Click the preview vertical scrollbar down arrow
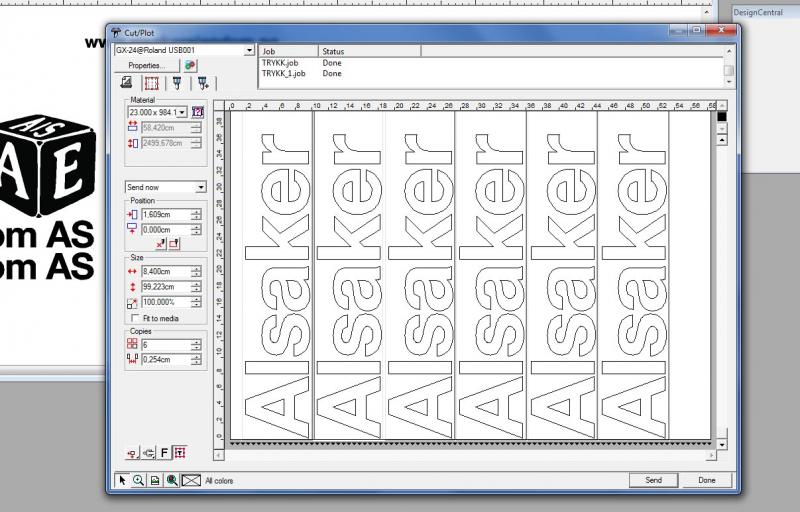Screen dimensions: 800x512 [721, 445]
